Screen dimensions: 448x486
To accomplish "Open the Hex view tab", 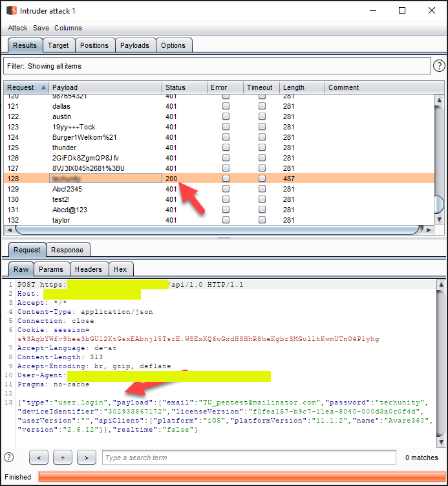I will tap(120, 269).
